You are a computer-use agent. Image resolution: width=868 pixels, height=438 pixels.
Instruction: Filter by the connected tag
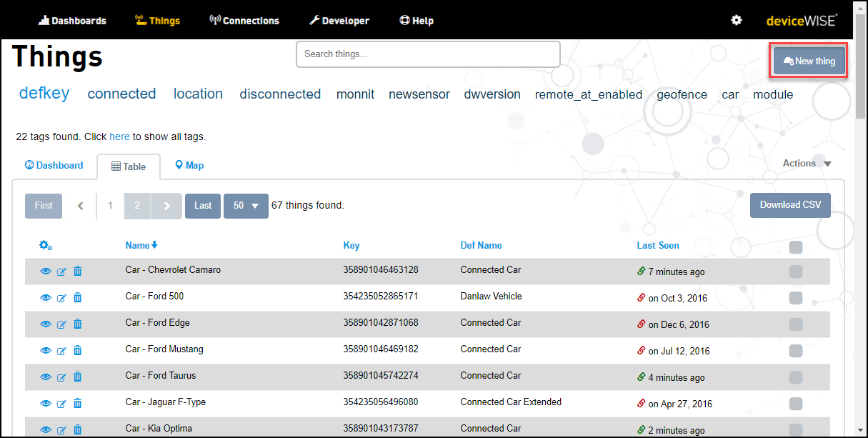coord(121,94)
